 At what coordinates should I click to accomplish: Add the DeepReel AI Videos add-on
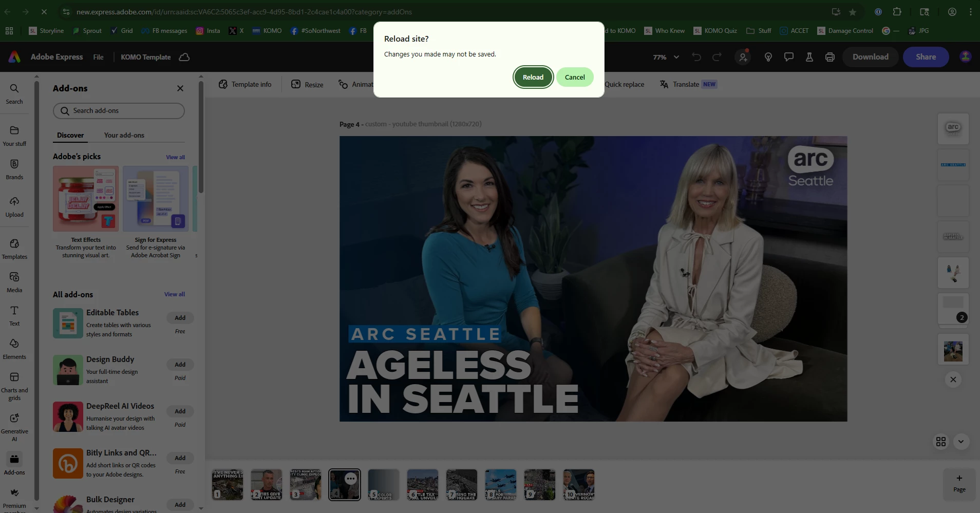180,411
